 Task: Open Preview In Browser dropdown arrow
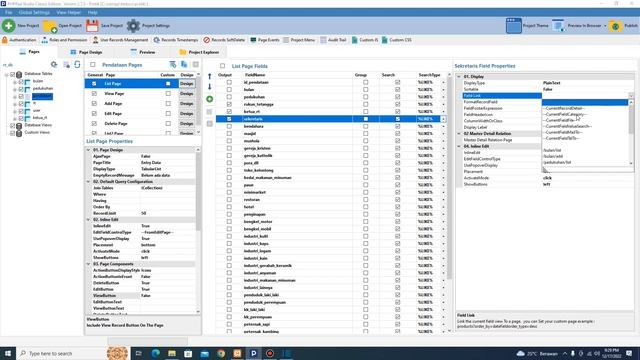pos(605,26)
